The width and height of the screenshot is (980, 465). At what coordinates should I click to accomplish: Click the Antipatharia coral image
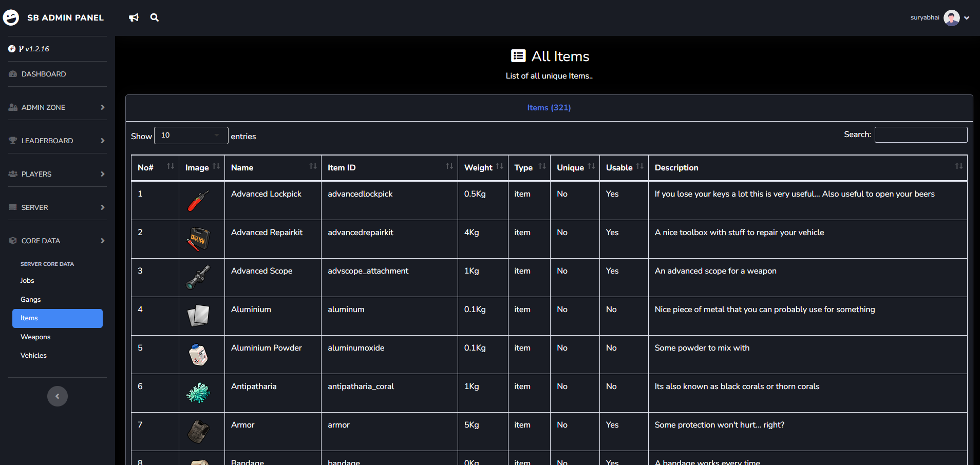click(198, 393)
